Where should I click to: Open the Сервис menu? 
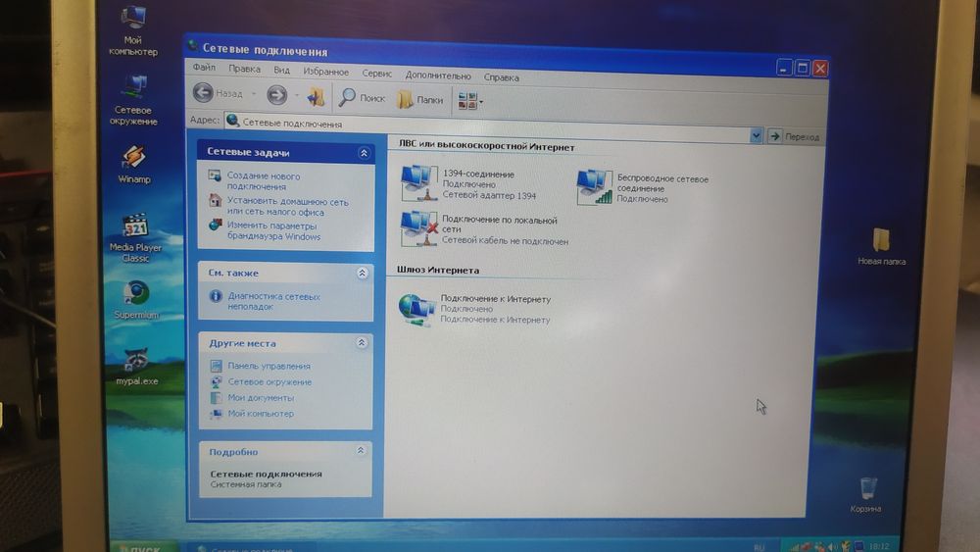(377, 74)
